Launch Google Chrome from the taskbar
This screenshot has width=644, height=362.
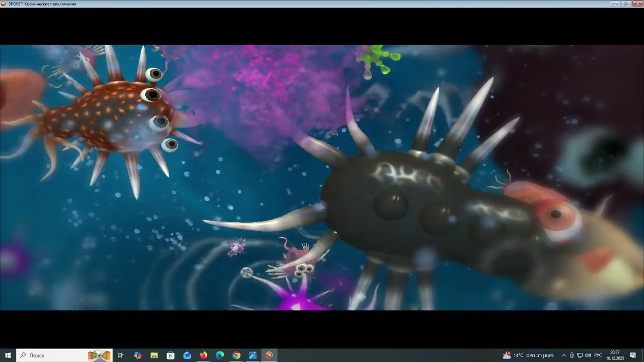(236, 355)
